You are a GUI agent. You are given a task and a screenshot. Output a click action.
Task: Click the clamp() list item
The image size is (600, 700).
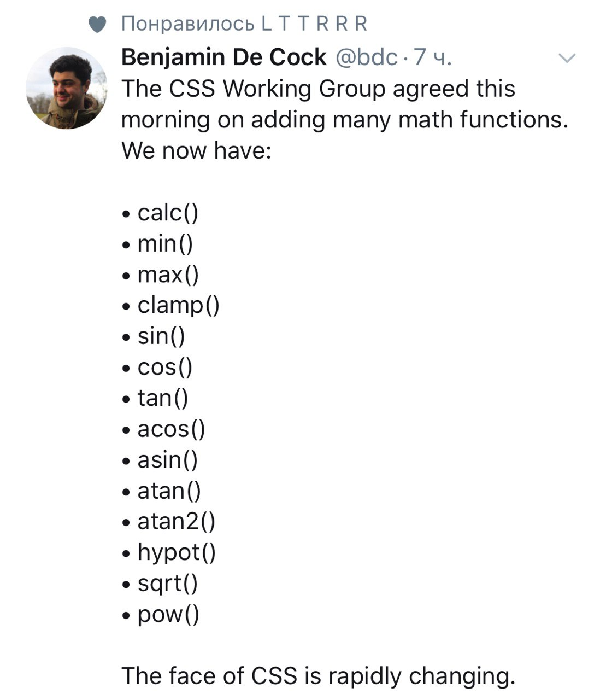coord(171,305)
